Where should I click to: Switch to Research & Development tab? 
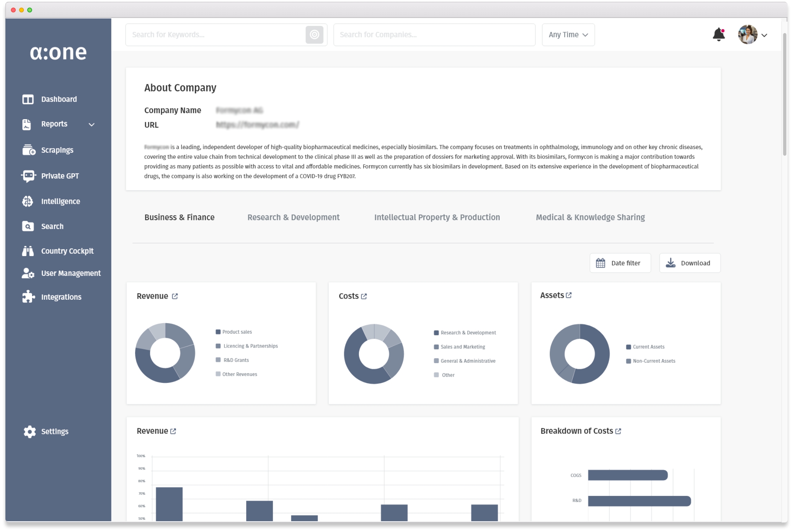(x=293, y=217)
